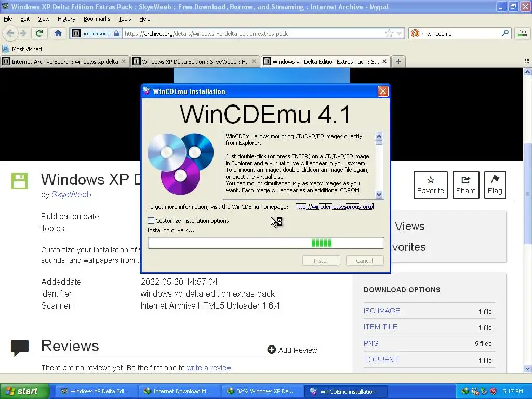Go back with the browser back arrow
532x399 pixels.
click(x=10, y=33)
